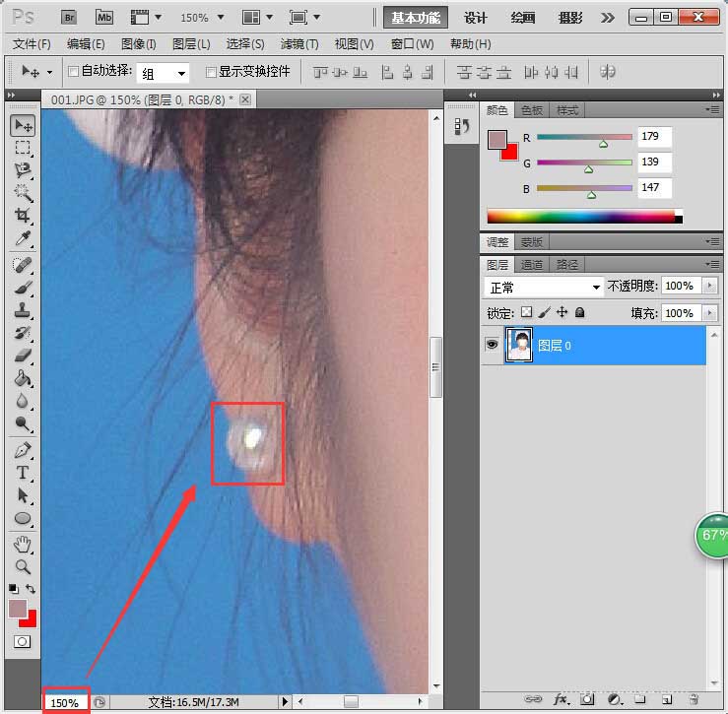
Task: Launch Adobe Bridge with Br icon
Action: 70,18
